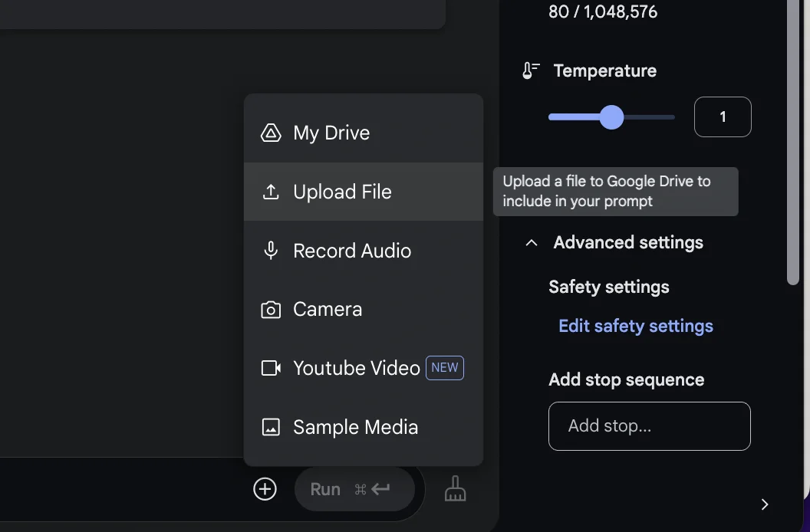The image size is (810, 532).
Task: Collapse the Advanced settings section
Action: pyautogui.click(x=531, y=243)
